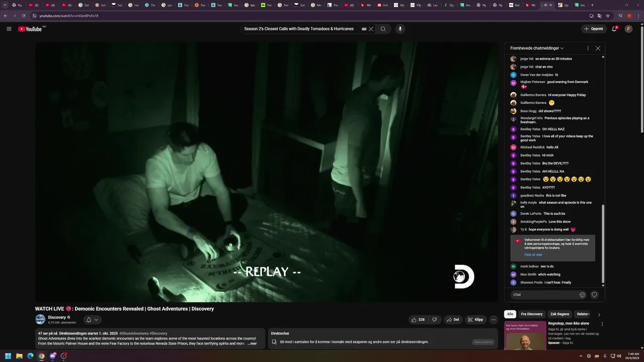Follow the Finn ut mer link

point(533,255)
